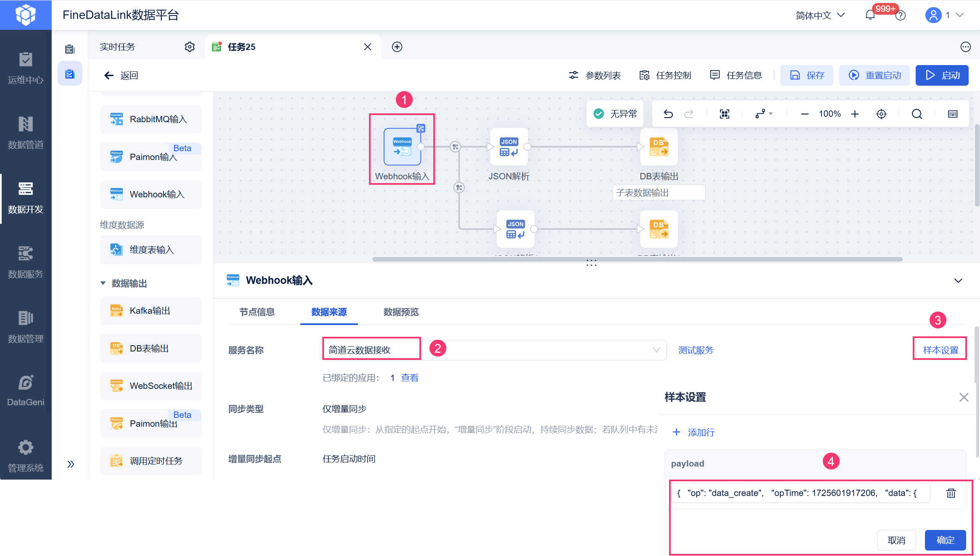The height and width of the screenshot is (556, 980).
Task: Click the 返回 back button
Action: coord(121,75)
